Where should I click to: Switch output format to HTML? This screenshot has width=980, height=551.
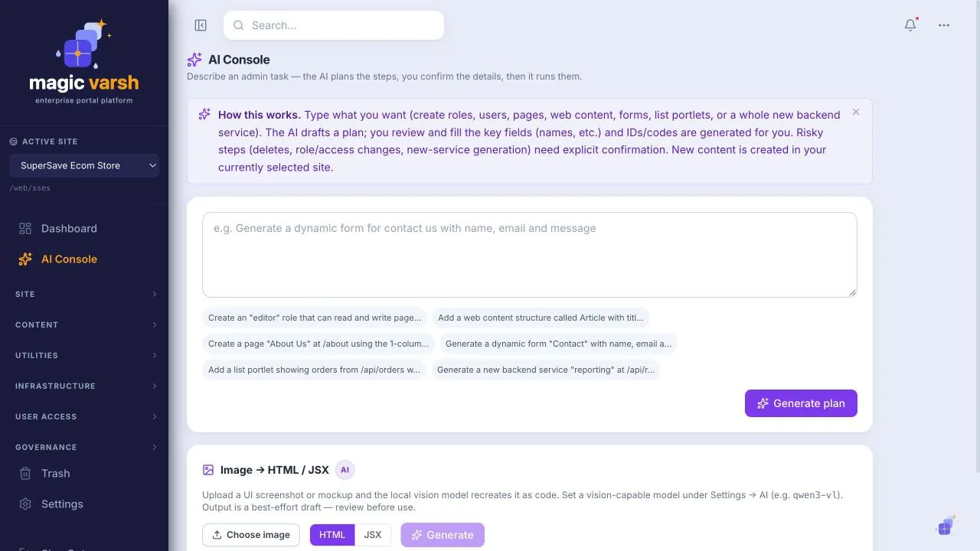(332, 535)
